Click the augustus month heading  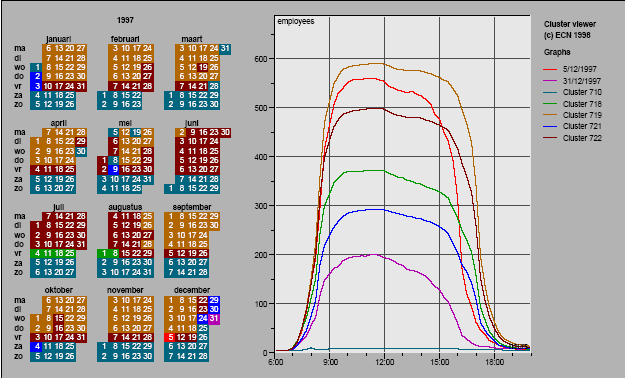(x=125, y=207)
